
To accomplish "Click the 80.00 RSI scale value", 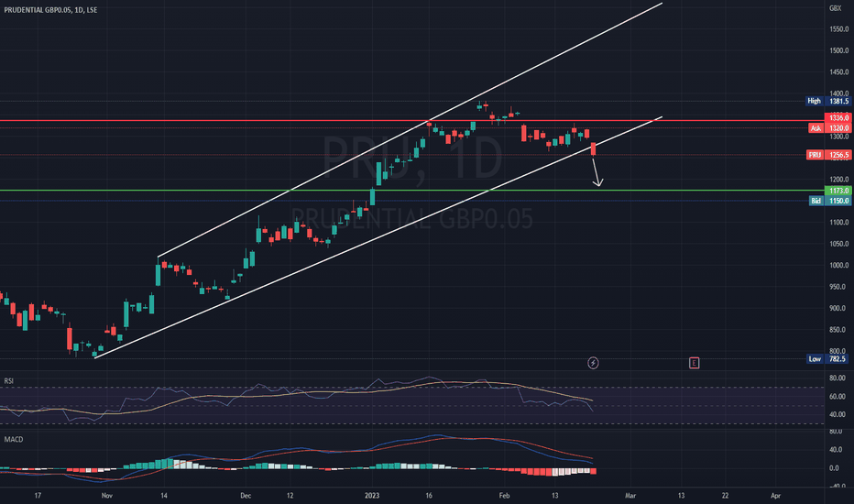I will click(838, 378).
